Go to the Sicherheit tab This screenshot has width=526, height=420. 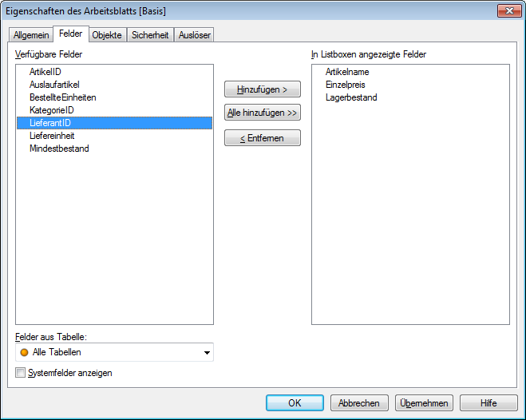(x=150, y=35)
